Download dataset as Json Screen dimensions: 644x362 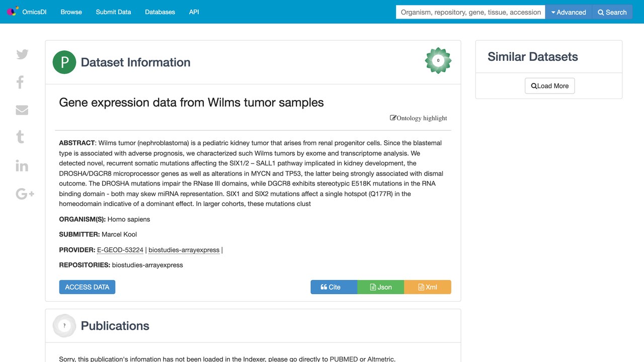pos(381,287)
